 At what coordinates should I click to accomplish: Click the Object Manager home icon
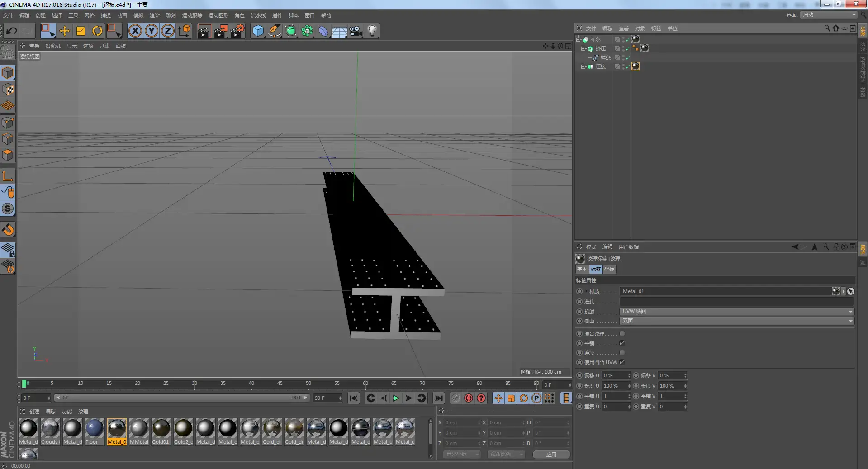[836, 28]
